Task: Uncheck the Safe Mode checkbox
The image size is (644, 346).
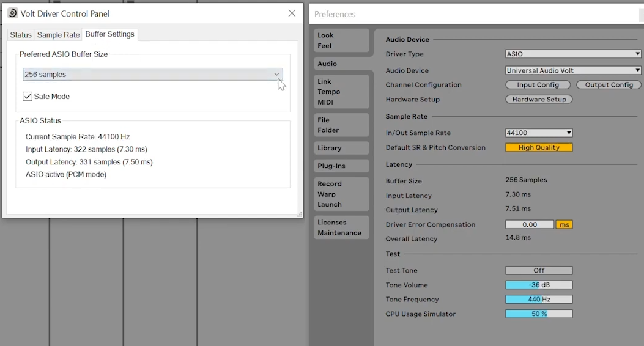Action: click(x=28, y=97)
